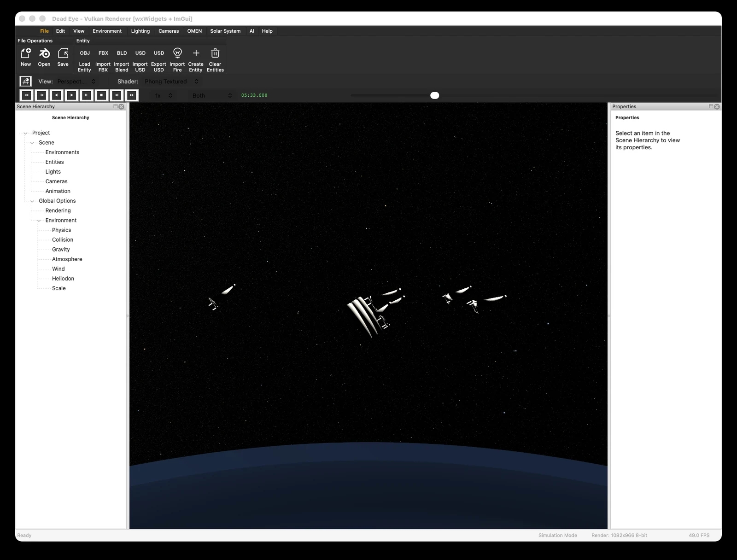Click the 05:33.000 time readout
This screenshot has width=737, height=560.
click(254, 95)
